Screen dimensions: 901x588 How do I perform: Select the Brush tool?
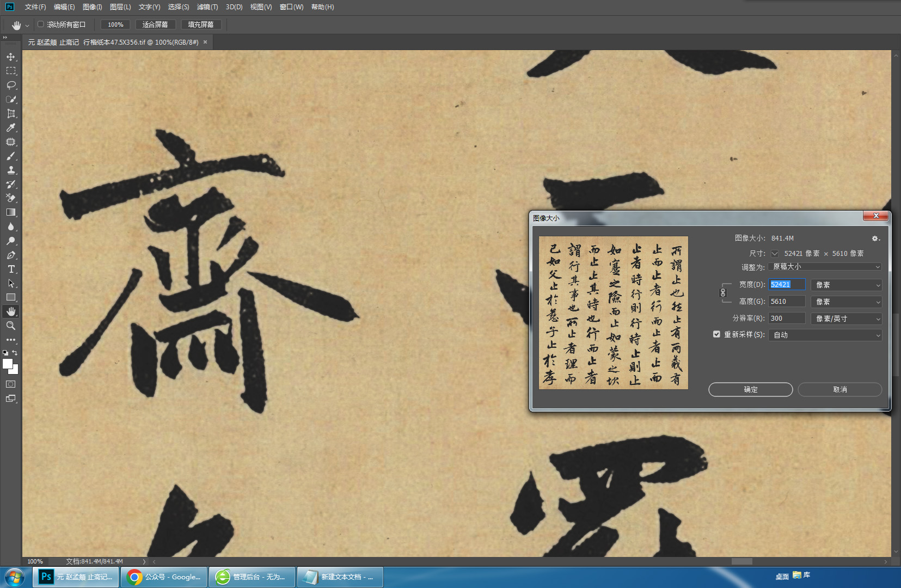pos(11,156)
